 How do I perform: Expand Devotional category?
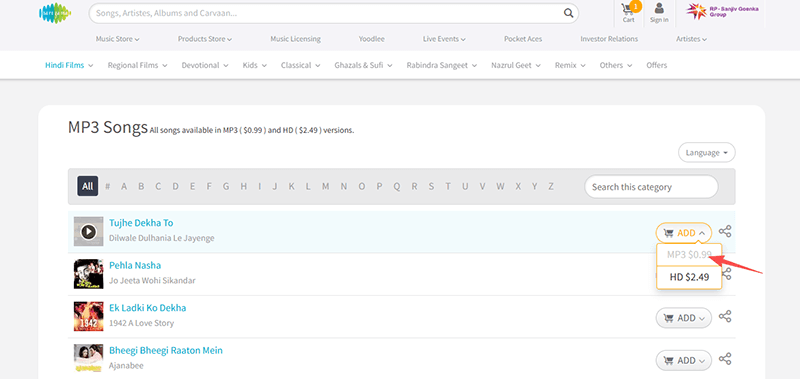[x=205, y=65]
